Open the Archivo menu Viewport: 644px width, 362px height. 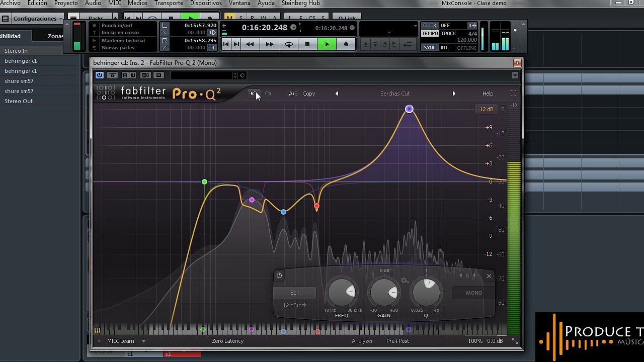pos(10,3)
